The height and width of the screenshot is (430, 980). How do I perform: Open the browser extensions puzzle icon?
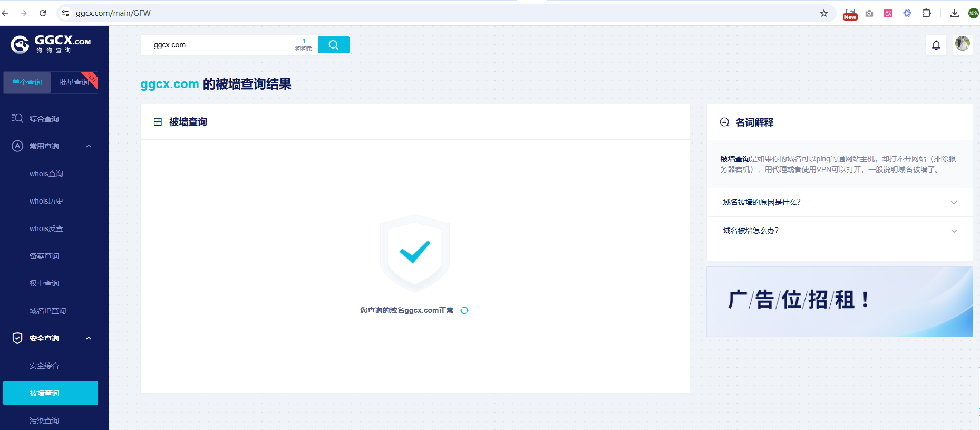(926, 13)
